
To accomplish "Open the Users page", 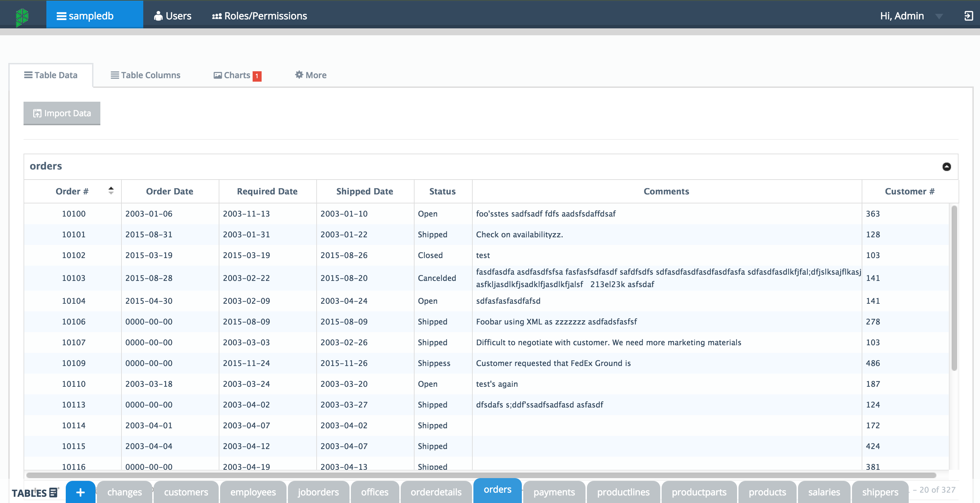I will [173, 16].
